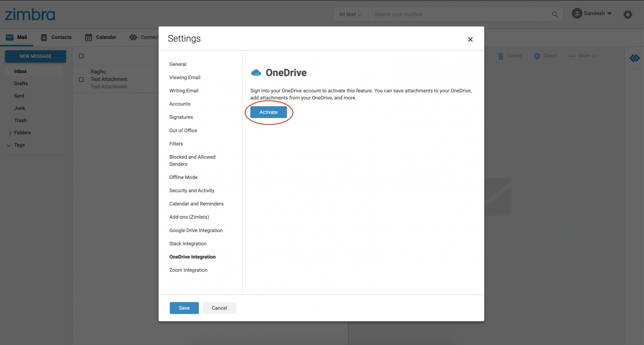Select OneDrive Integration section
This screenshot has width=644, height=345.
pos(192,257)
